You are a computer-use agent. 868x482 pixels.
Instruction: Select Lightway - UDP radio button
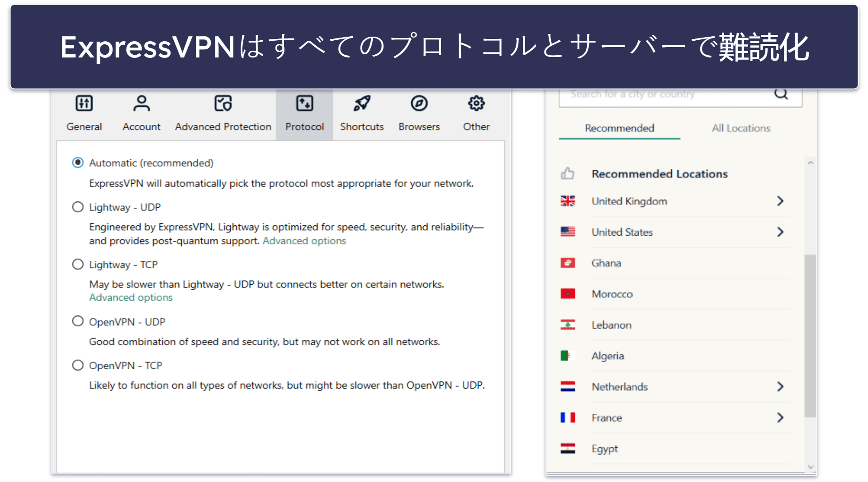78,207
